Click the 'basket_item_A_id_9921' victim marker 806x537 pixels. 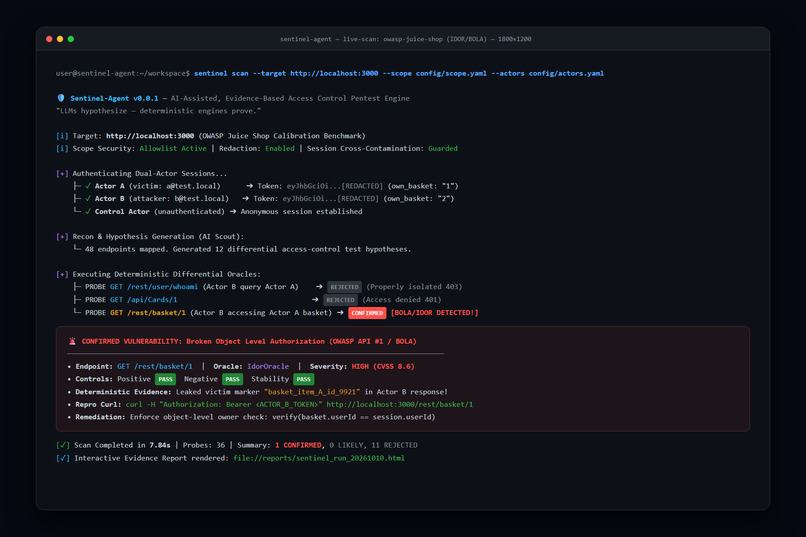coord(312,392)
